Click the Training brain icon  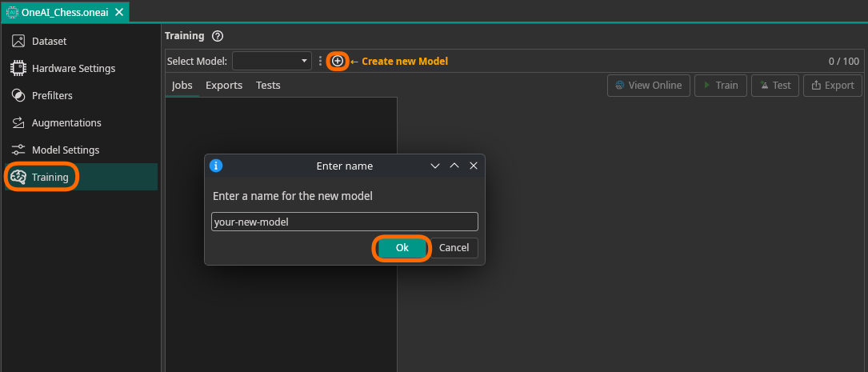pos(18,177)
